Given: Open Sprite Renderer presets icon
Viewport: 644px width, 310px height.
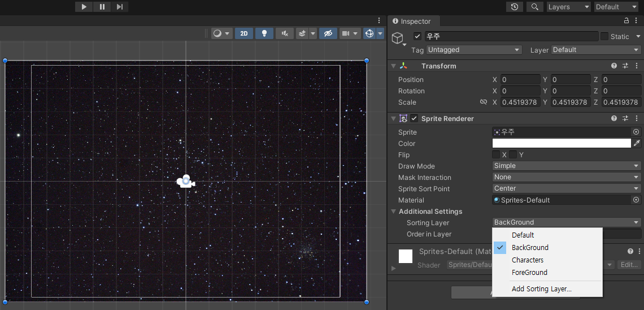Looking at the screenshot, I should [x=625, y=118].
